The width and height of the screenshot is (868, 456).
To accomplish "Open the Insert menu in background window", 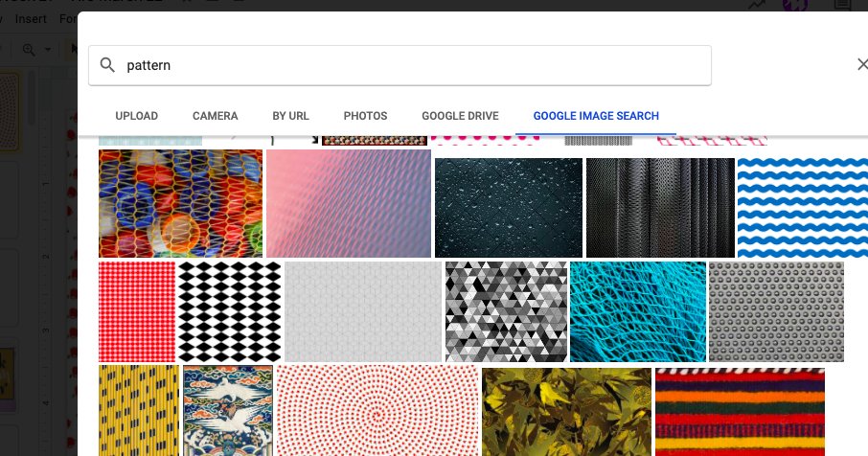I will (31, 19).
